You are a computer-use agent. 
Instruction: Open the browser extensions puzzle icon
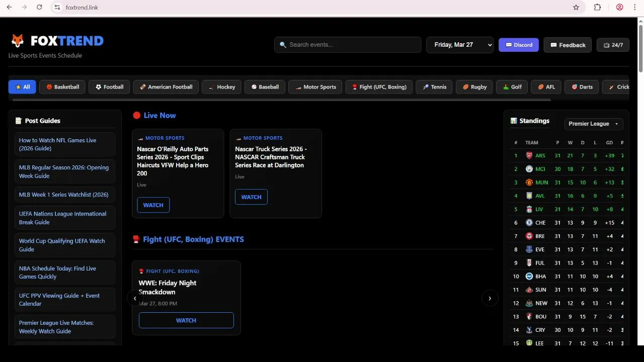[598, 8]
